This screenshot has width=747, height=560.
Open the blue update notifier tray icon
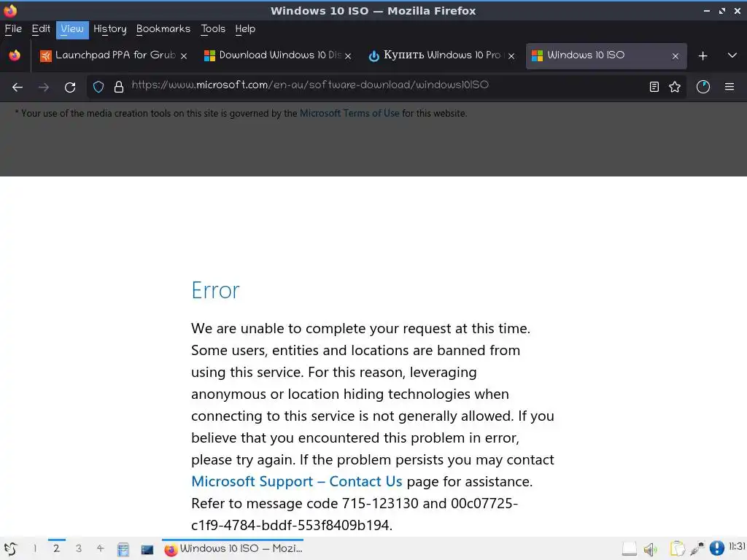point(716,548)
